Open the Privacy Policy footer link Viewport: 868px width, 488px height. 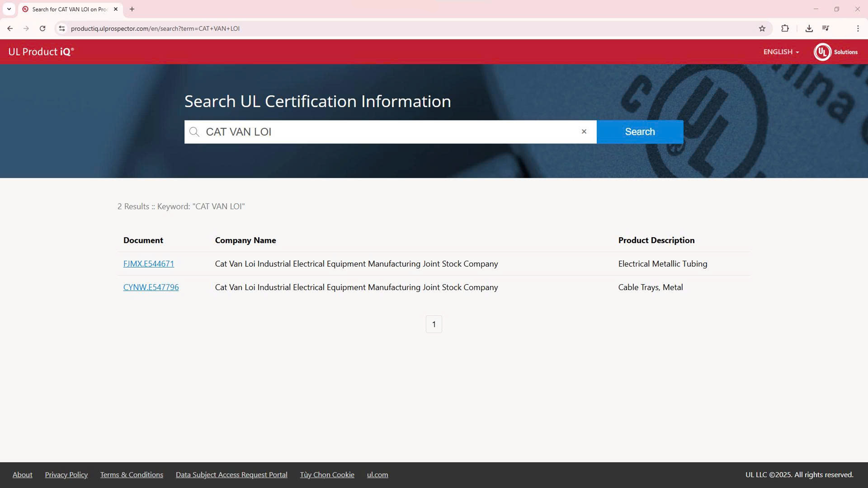click(66, 474)
